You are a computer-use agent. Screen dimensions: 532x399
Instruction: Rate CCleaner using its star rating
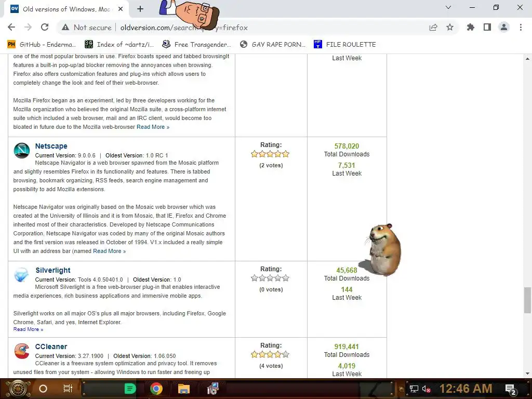(270, 354)
